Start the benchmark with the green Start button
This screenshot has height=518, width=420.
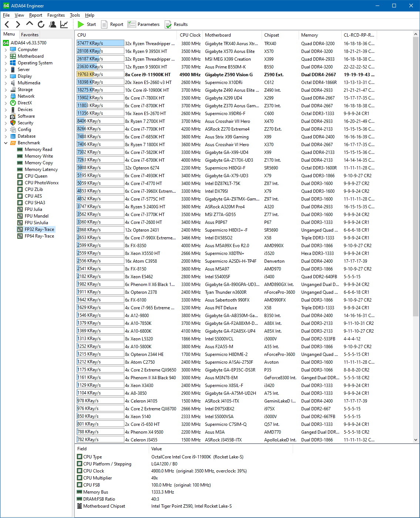[87, 24]
